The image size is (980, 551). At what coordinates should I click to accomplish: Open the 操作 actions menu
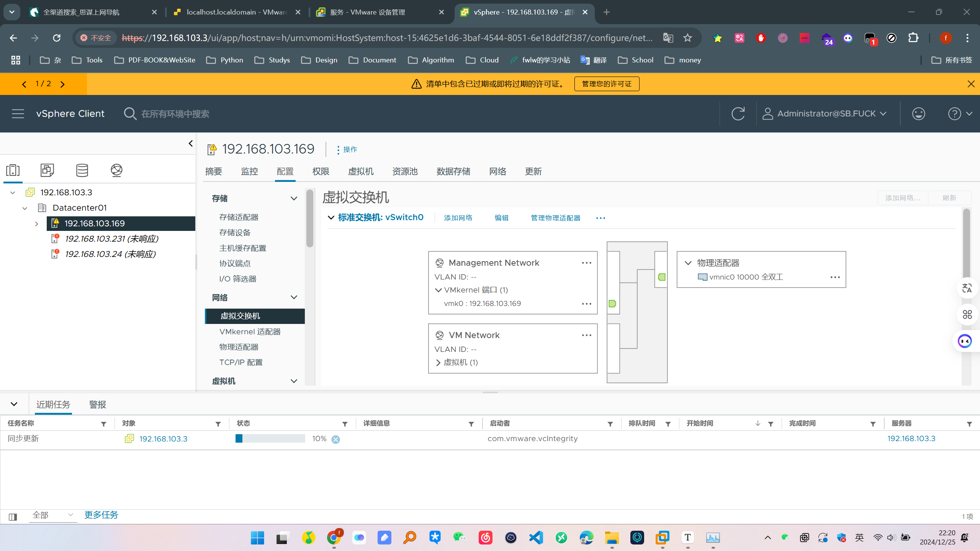point(347,149)
